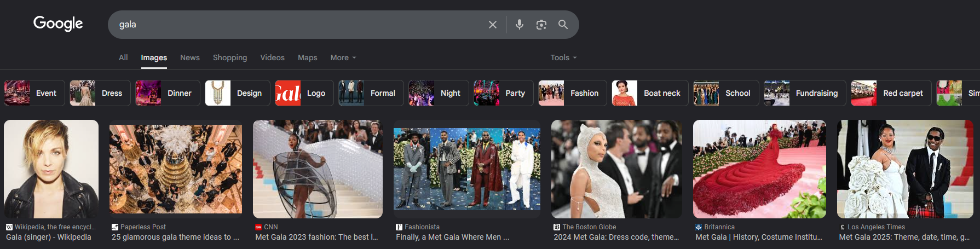Start voice search with microphone icon
Viewport: 980px width, 249px height.
pos(520,25)
